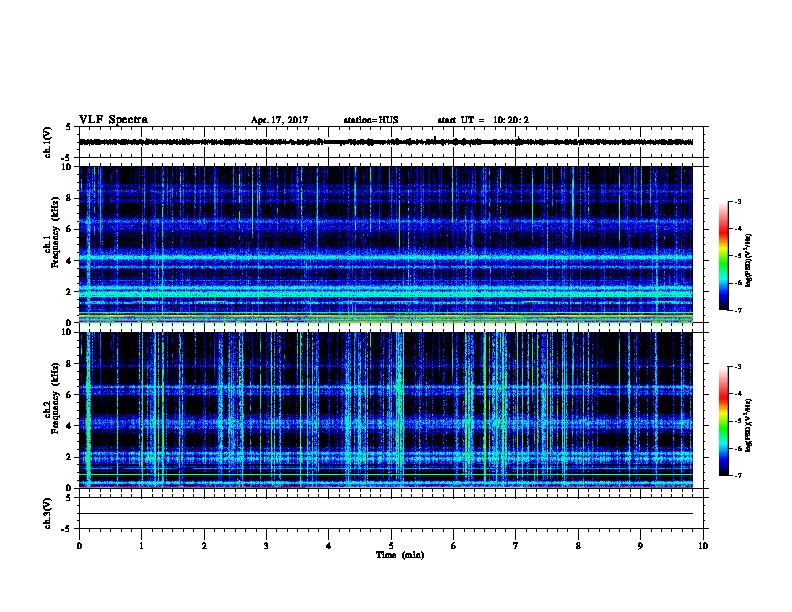
Task: Click the ch.1 colorbar log(PSD) unit label
Action: click(x=749, y=260)
